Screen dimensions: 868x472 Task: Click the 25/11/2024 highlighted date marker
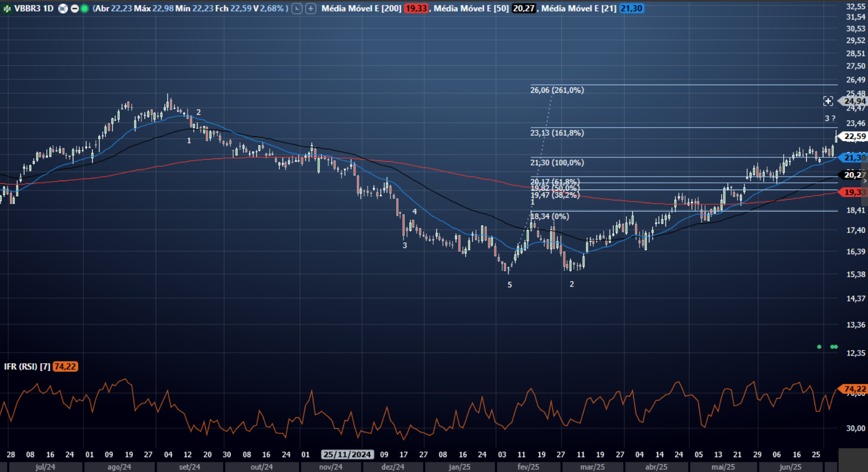347,454
